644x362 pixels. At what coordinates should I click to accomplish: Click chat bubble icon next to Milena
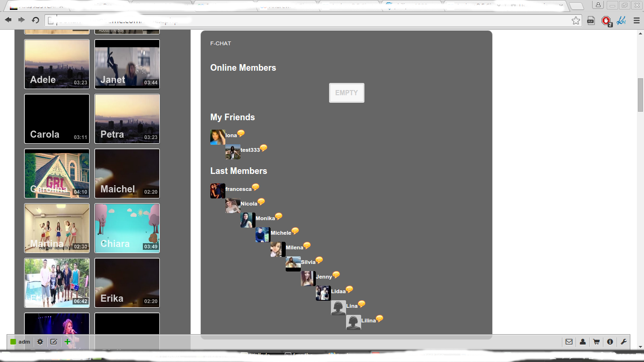pyautogui.click(x=307, y=246)
